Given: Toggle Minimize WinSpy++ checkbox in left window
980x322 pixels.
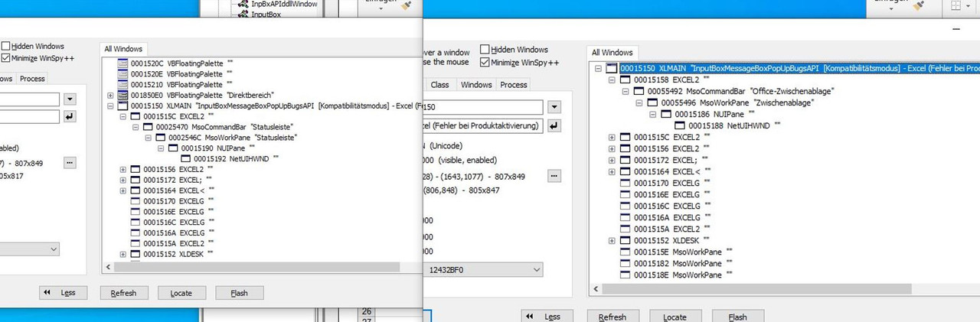Looking at the screenshot, I should [7, 59].
